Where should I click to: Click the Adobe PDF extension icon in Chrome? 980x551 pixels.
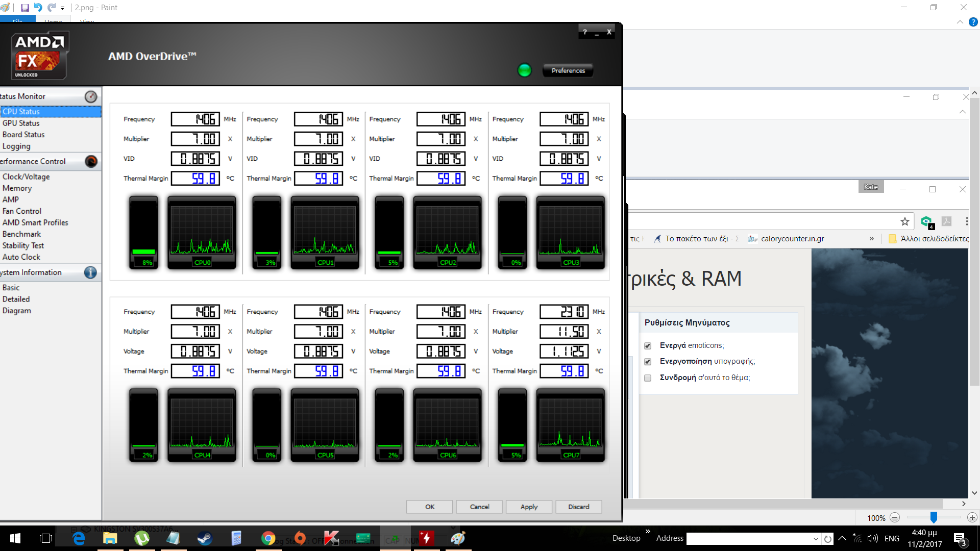click(947, 221)
